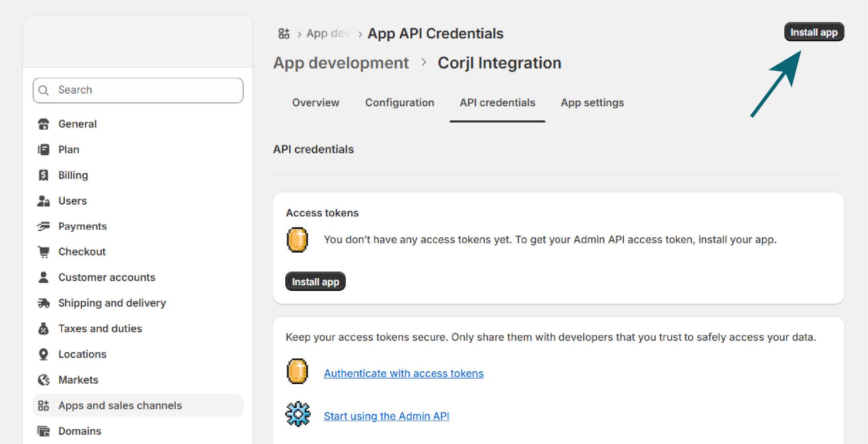Open Authenticate with access tokens link

click(x=404, y=373)
